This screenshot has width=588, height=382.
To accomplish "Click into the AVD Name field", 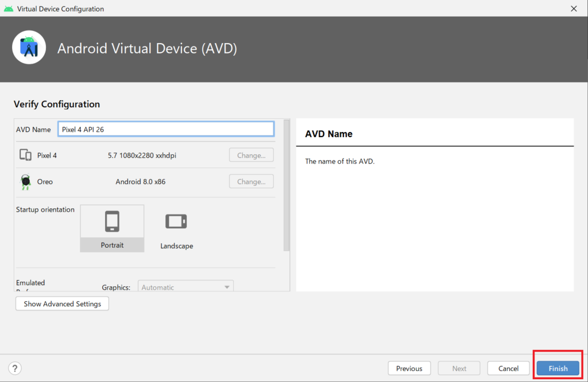I will point(166,129).
